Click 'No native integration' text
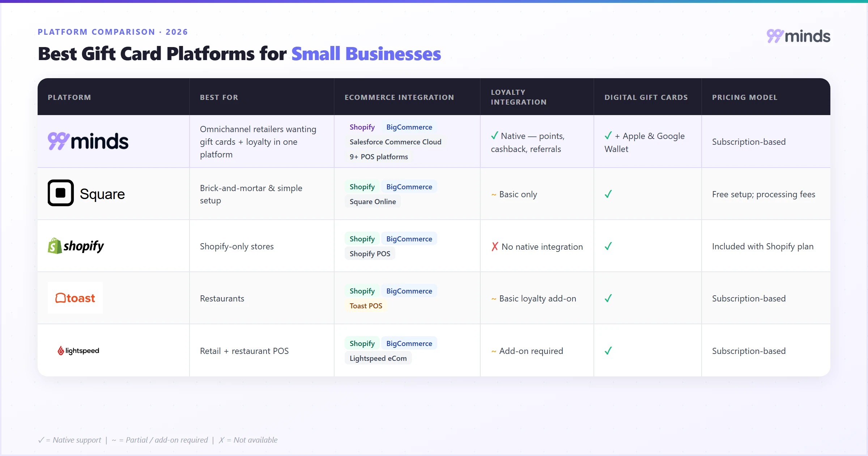The image size is (868, 456). (542, 247)
